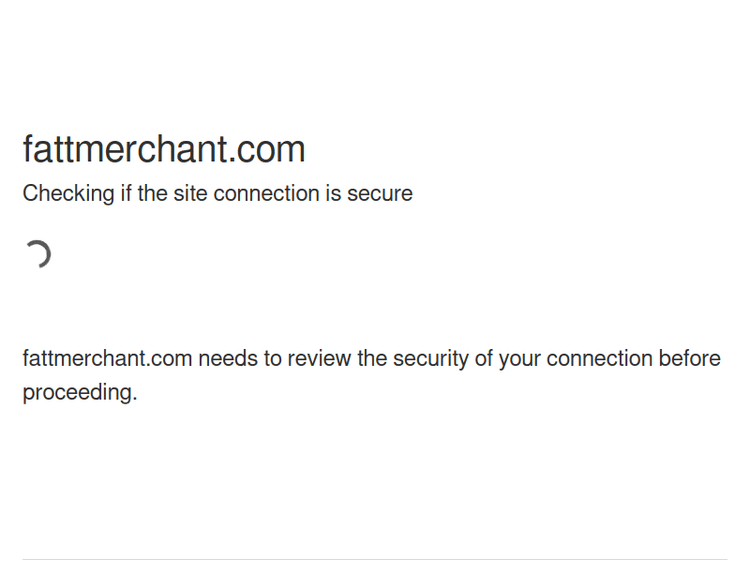
Task: Click the word "site" in the subheading
Action: [190, 194]
